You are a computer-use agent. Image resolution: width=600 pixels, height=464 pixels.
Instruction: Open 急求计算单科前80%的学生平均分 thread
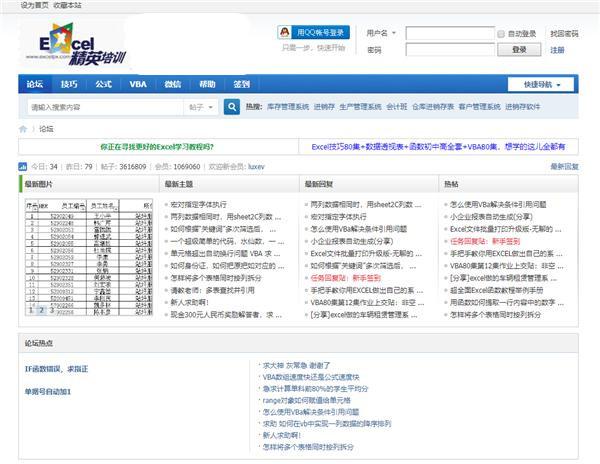pos(315,389)
